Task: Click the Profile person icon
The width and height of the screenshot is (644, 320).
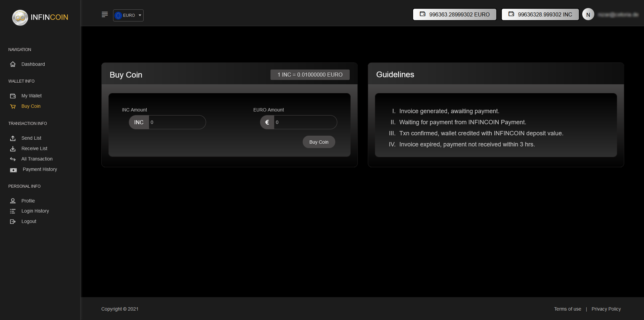Action: 13,201
